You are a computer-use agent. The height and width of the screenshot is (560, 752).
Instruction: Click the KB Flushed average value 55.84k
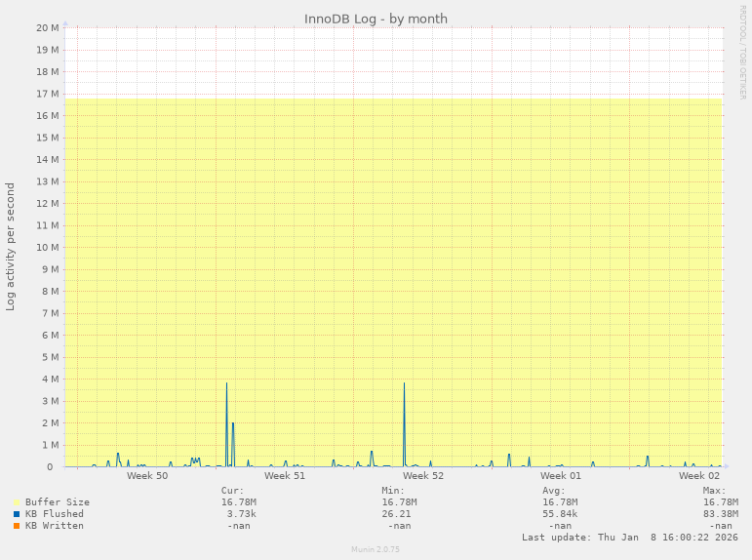coord(560,514)
